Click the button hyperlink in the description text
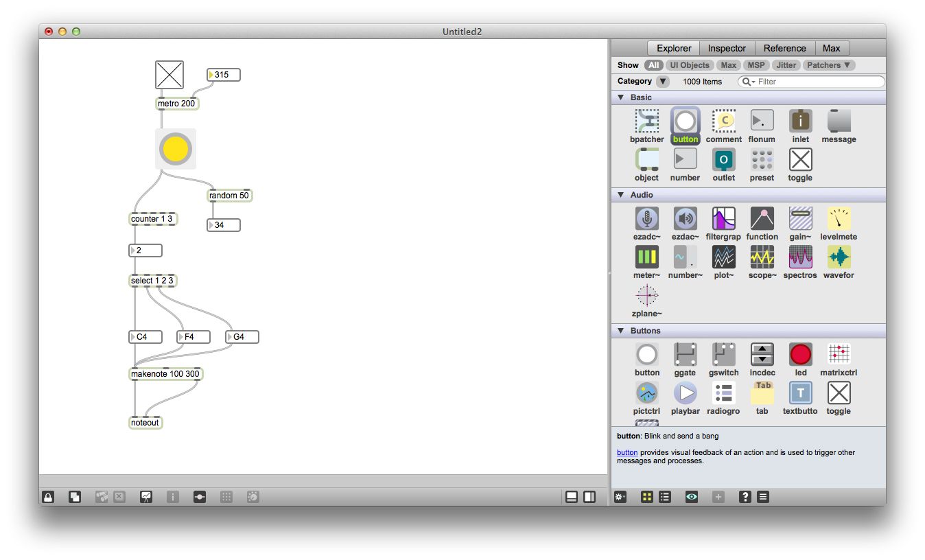 point(627,452)
